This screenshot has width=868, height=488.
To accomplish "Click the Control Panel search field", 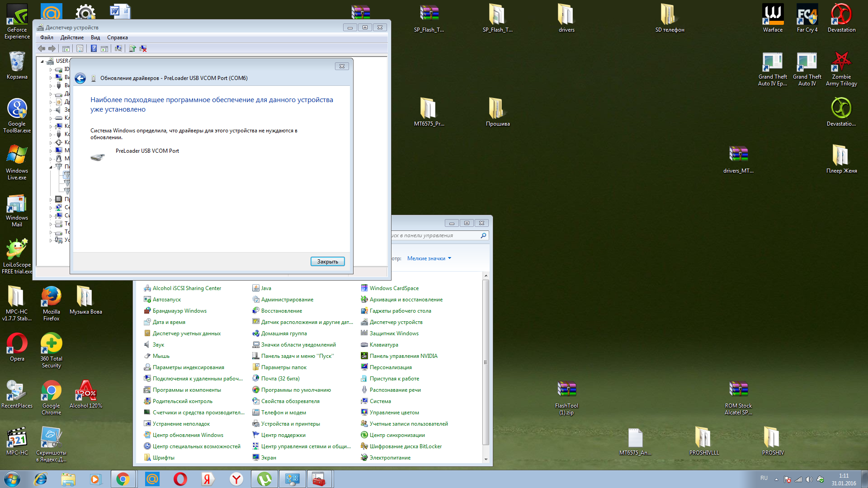I will point(434,235).
